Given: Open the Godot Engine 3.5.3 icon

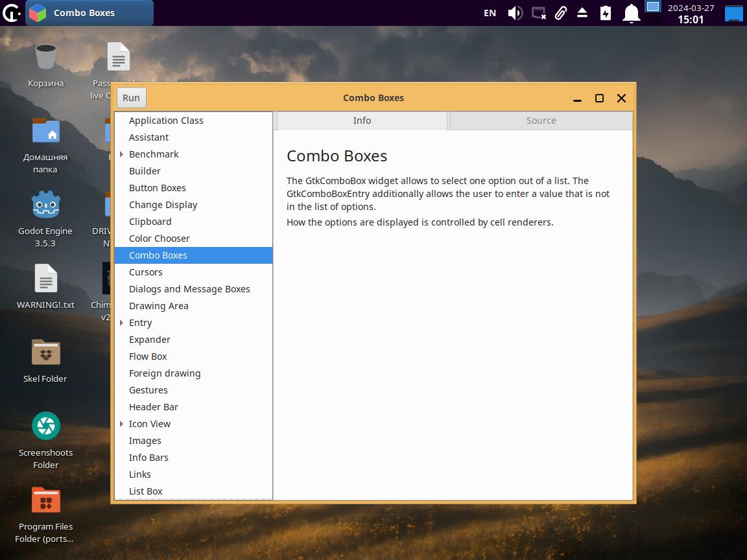Looking at the screenshot, I should pyautogui.click(x=45, y=205).
